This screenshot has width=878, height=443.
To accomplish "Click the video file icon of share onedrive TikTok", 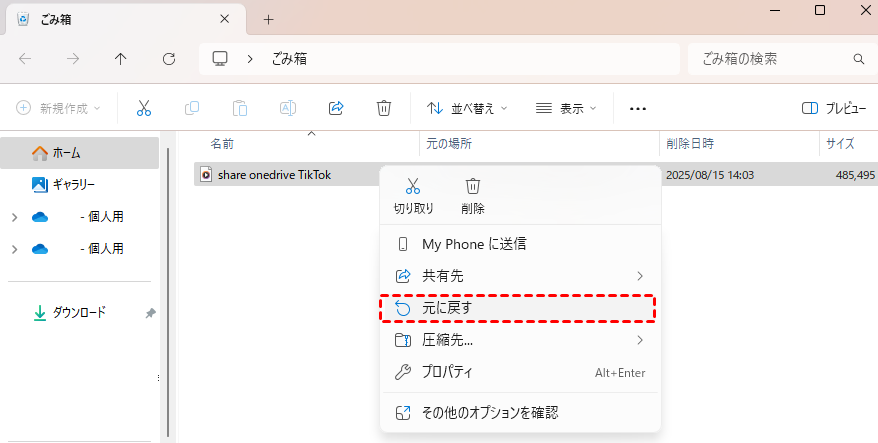I will pos(206,175).
